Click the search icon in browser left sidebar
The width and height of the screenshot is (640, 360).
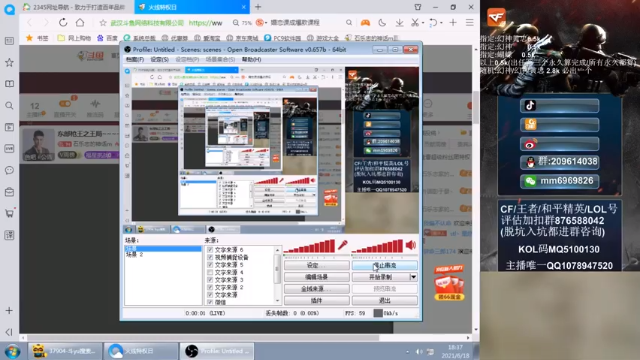point(9,106)
